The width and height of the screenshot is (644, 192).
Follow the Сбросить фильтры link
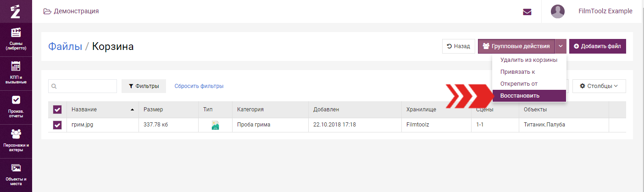[199, 86]
